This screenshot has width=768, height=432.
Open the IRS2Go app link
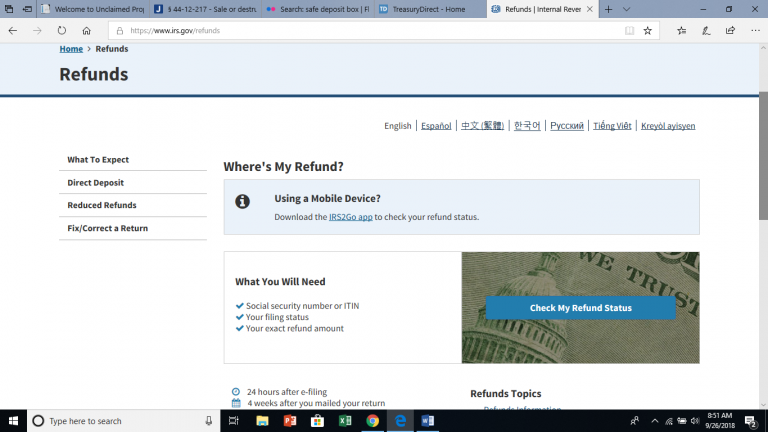coord(350,217)
